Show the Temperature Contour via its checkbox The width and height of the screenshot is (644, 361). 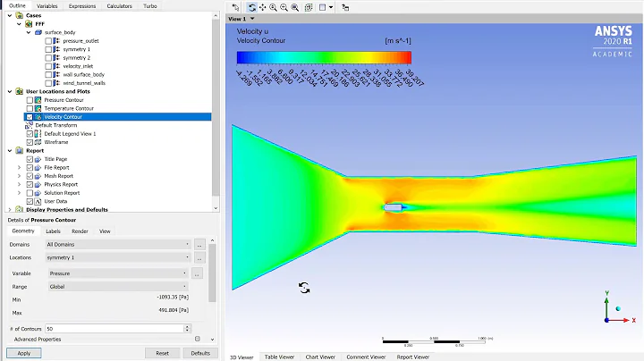pos(30,108)
